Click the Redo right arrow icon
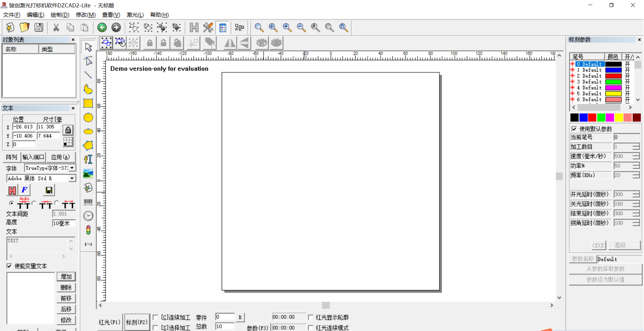Screen dimensions: 644x331 116,27
